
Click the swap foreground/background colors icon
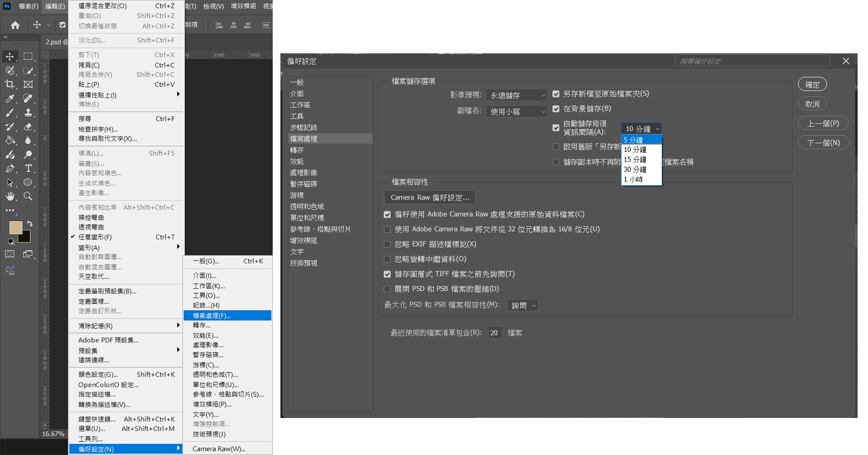click(x=30, y=224)
